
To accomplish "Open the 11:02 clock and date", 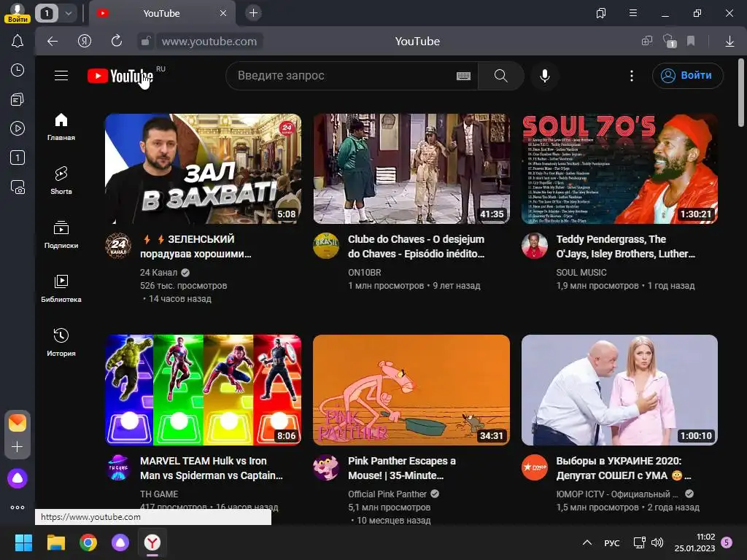I will 695,542.
